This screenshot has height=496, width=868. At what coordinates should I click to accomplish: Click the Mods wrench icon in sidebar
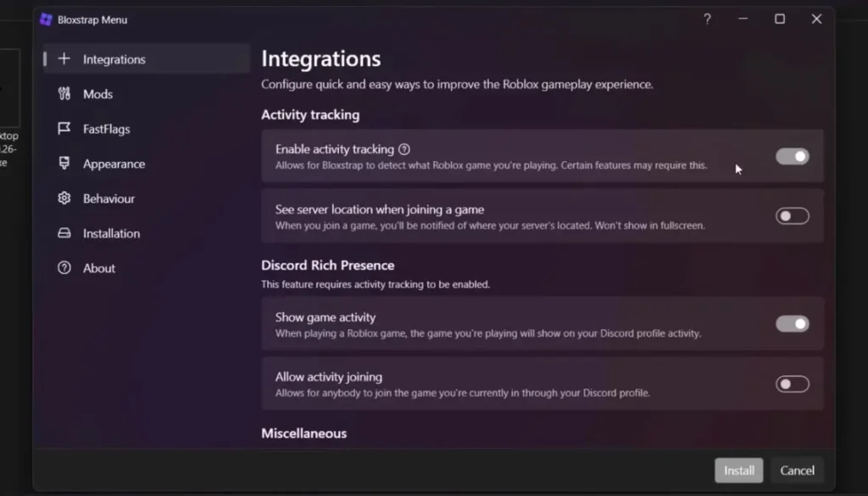[64, 93]
